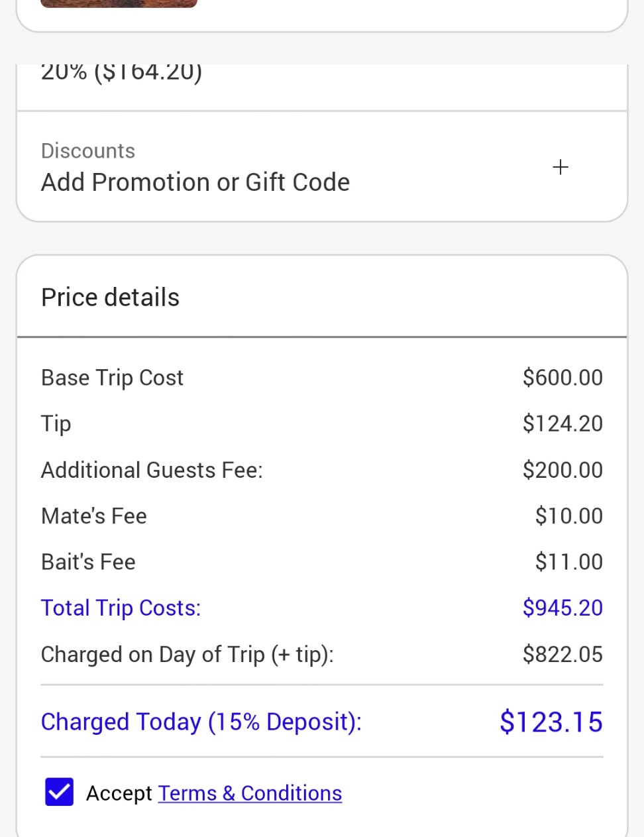Select the Total Trip Costs label
Image resolution: width=644 pixels, height=837 pixels.
(x=121, y=608)
